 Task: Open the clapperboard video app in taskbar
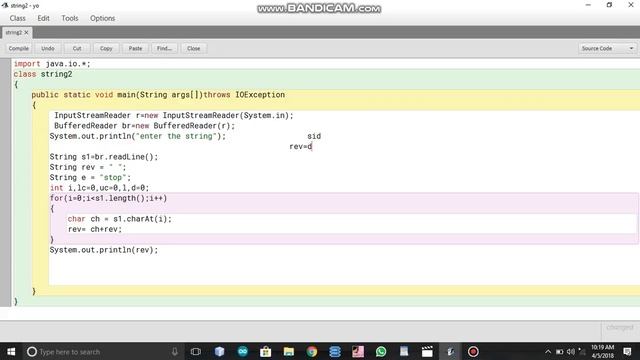click(x=427, y=351)
